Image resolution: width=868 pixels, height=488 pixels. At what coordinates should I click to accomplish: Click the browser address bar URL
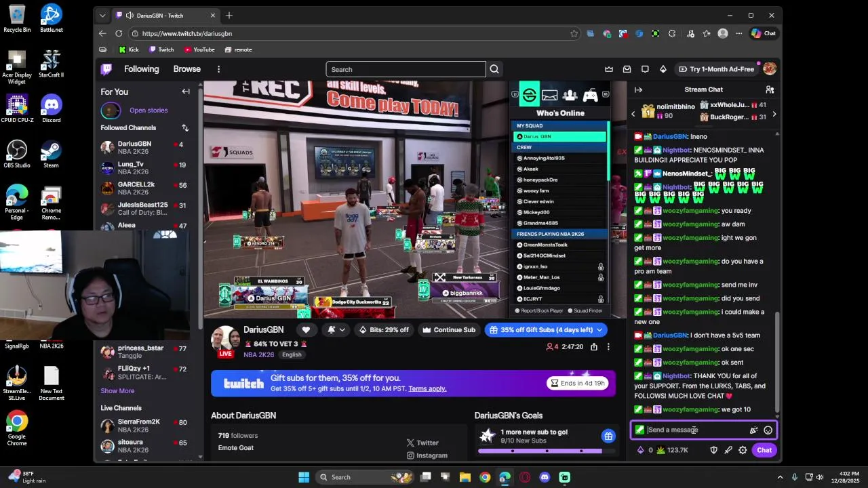(x=187, y=33)
